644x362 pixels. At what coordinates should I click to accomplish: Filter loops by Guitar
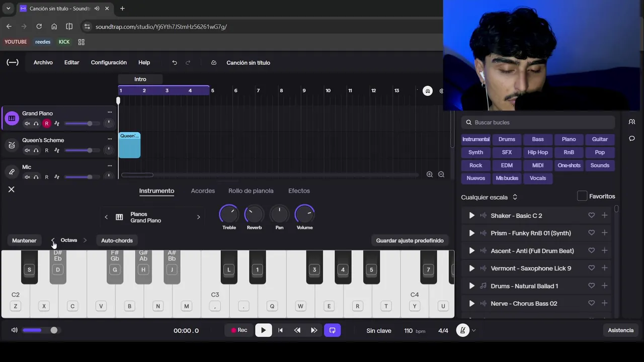point(600,139)
